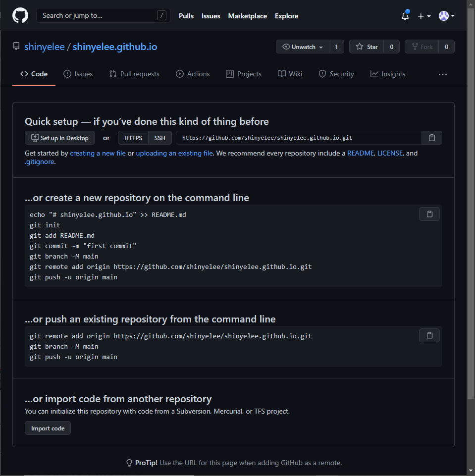Copy the push existing repository commands
The image size is (475, 476).
[429, 335]
